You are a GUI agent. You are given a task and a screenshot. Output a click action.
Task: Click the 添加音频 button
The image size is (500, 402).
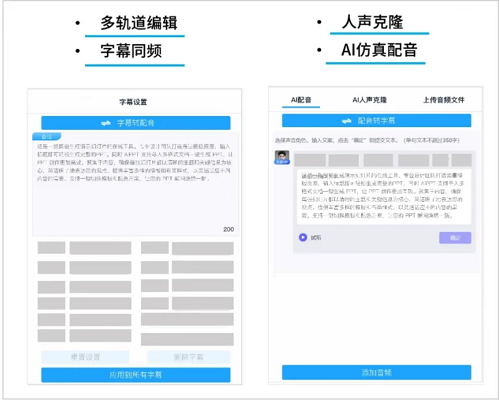(376, 372)
